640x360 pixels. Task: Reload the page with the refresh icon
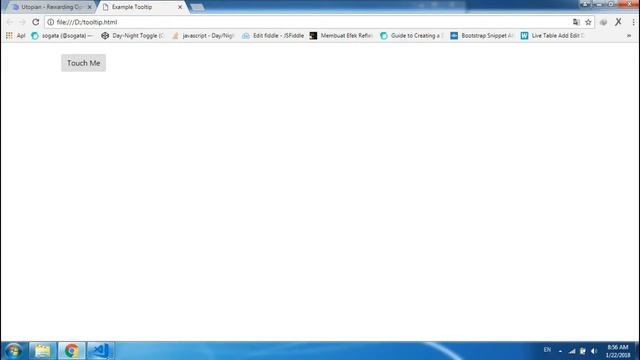tap(36, 22)
